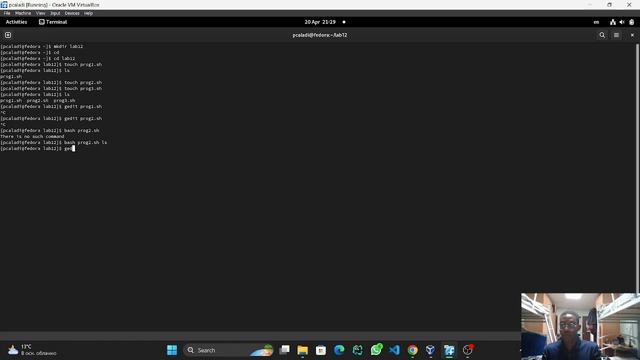Open the PyCharm taskbar icon
The image size is (640, 360).
click(358, 350)
